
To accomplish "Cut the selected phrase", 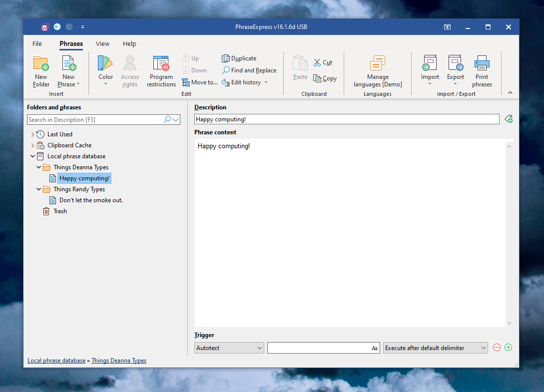I will pyautogui.click(x=323, y=62).
